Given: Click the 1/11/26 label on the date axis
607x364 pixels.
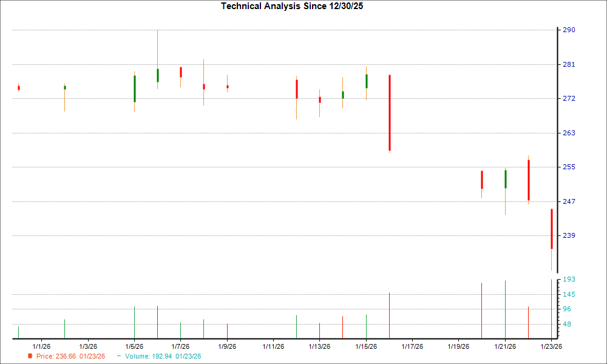Looking at the screenshot, I should pos(273,345).
